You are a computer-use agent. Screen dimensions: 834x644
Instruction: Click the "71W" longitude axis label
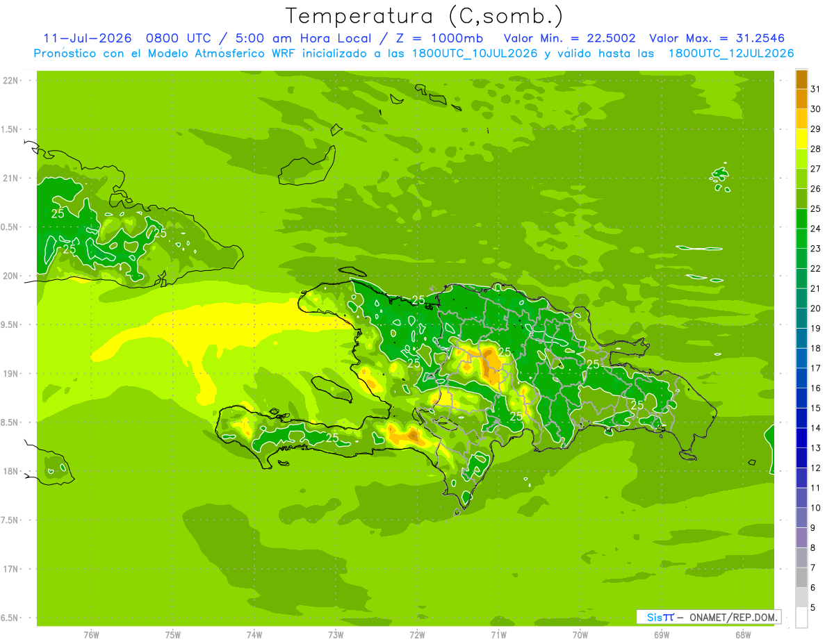point(498,635)
